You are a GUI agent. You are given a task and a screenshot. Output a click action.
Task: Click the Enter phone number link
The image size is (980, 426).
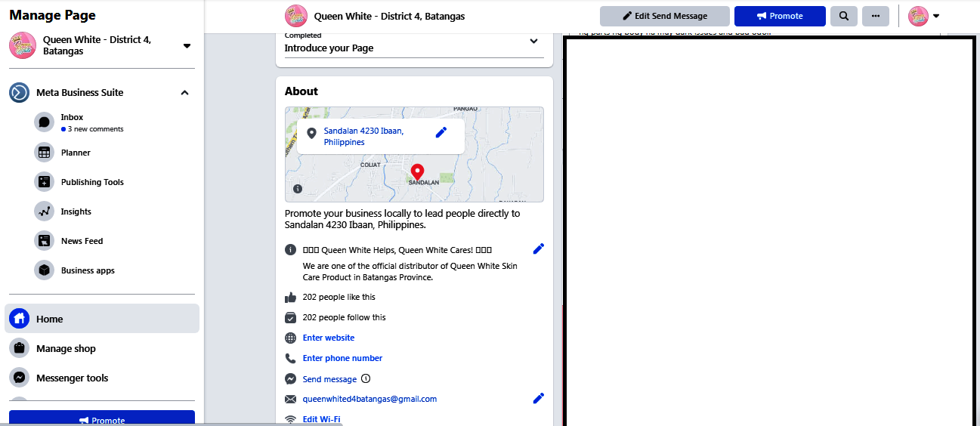342,358
